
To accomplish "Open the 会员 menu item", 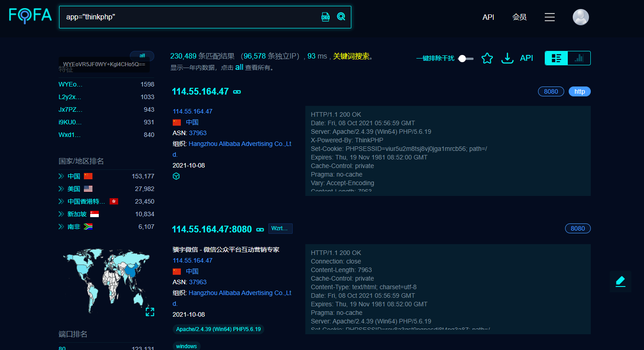I will pyautogui.click(x=520, y=17).
